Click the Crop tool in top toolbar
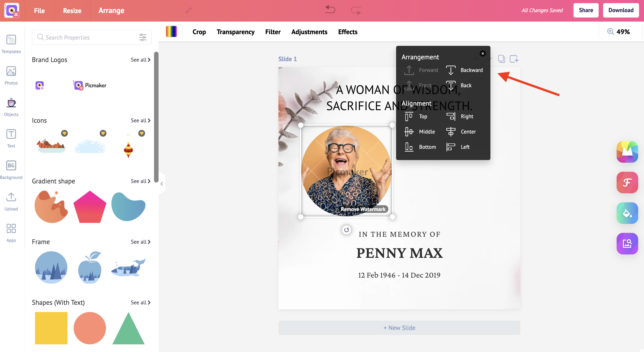This screenshot has height=352, width=644. tap(199, 32)
